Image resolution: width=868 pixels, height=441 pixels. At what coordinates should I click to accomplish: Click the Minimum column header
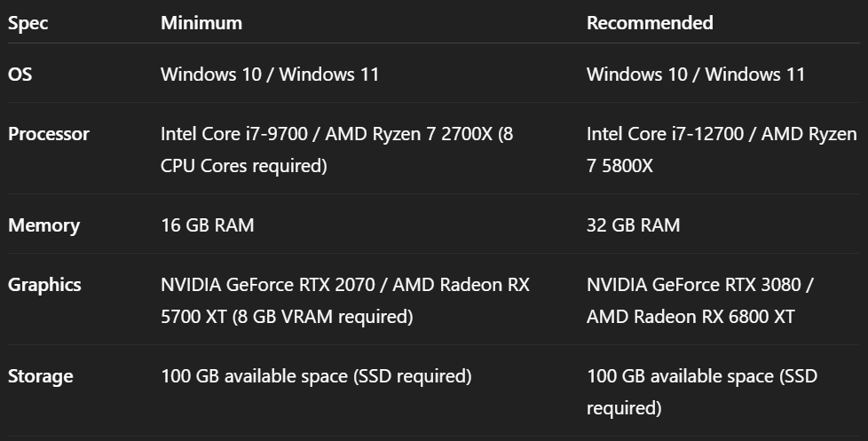coord(201,23)
